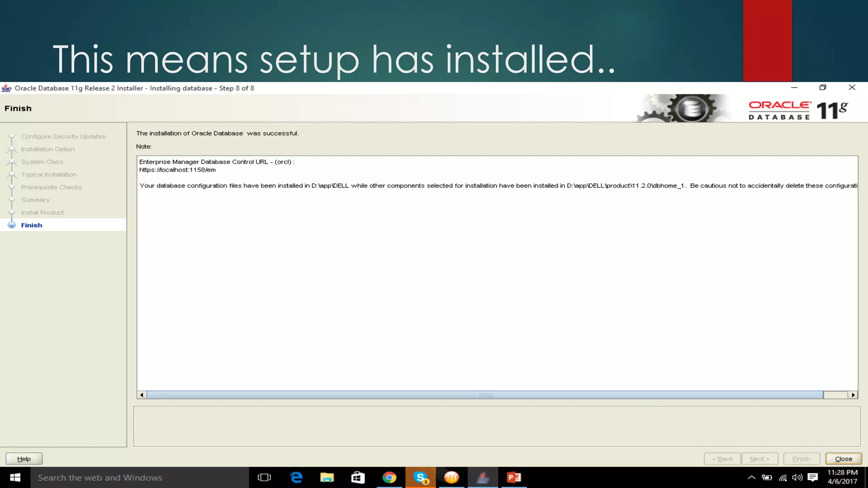The image size is (868, 488).
Task: Switch to the Java installer taskbar icon
Action: [x=483, y=477]
